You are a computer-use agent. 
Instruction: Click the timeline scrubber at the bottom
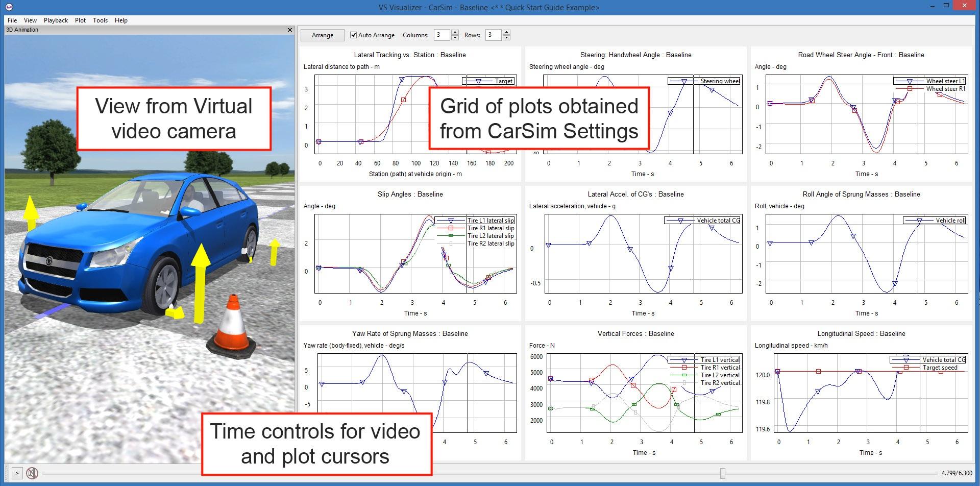(723, 472)
